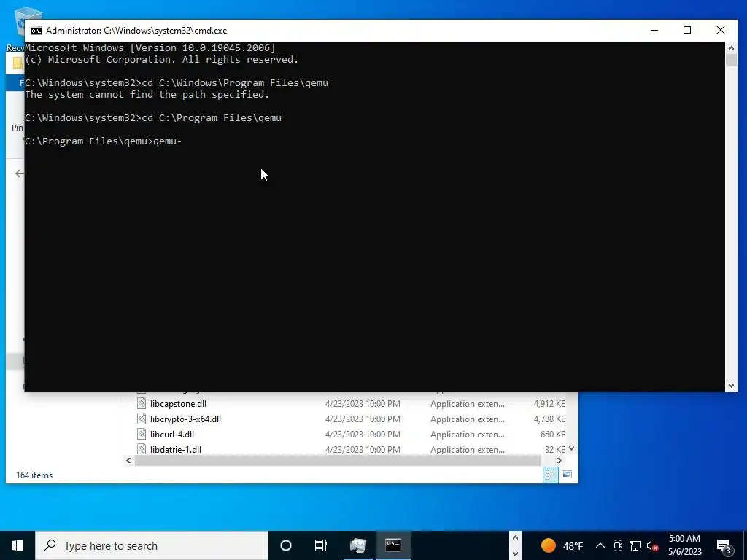Click left arrow of Explorer horizontal scrollbar

[128, 461]
